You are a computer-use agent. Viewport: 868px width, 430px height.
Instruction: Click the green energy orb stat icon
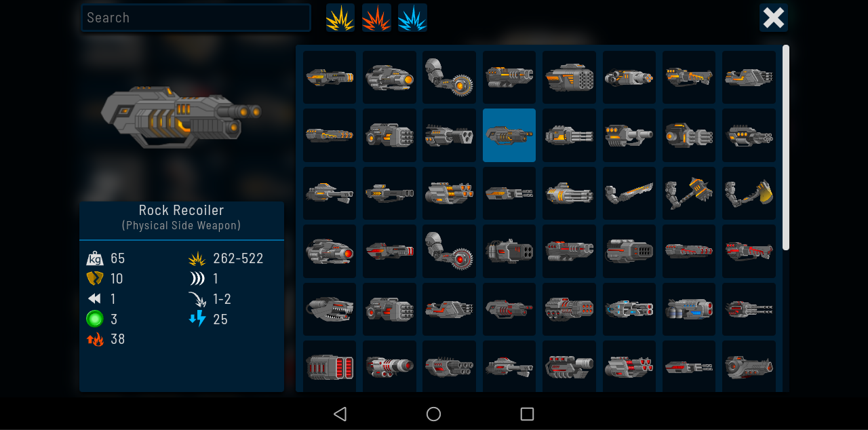(95, 319)
